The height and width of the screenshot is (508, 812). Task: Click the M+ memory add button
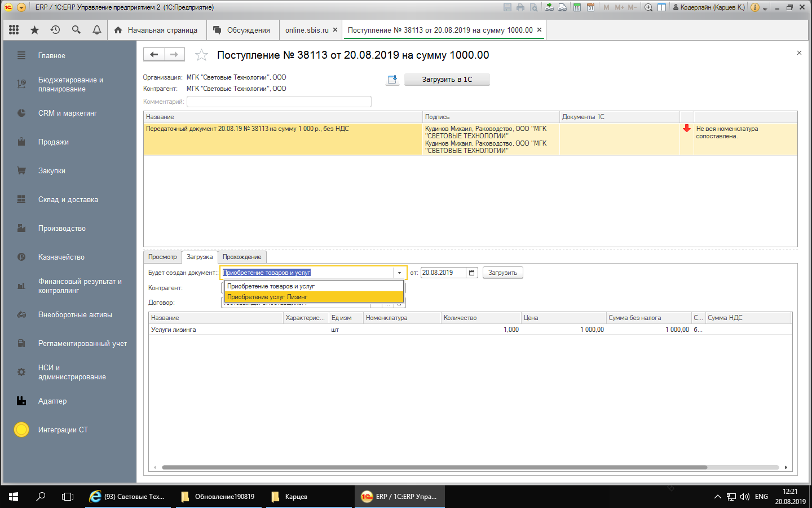click(619, 7)
